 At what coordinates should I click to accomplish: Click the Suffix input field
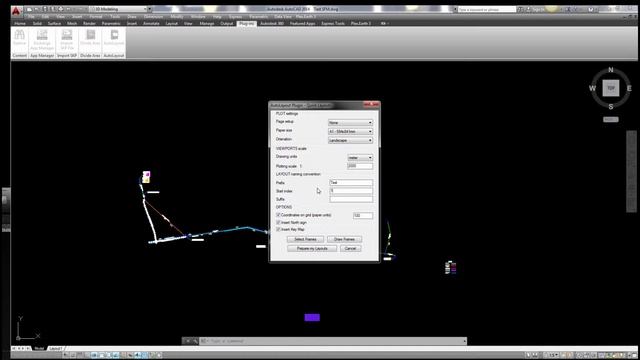point(351,199)
